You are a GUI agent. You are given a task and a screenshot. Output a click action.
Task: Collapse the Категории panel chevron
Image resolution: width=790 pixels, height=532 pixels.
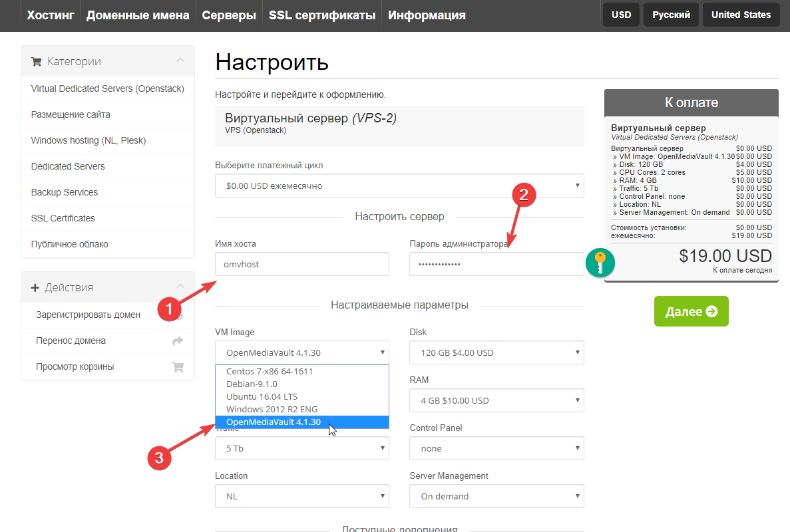180,61
